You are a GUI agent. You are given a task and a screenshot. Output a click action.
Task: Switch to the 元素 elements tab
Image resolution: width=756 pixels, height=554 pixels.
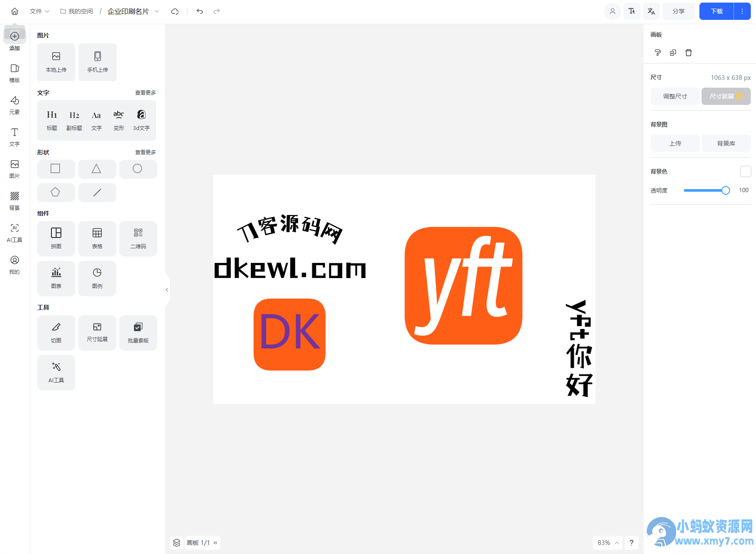click(15, 105)
